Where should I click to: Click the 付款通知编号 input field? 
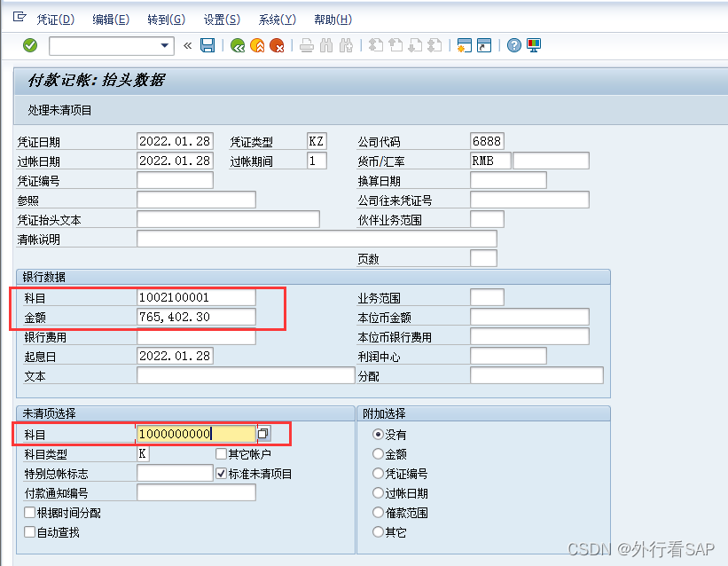196,492
